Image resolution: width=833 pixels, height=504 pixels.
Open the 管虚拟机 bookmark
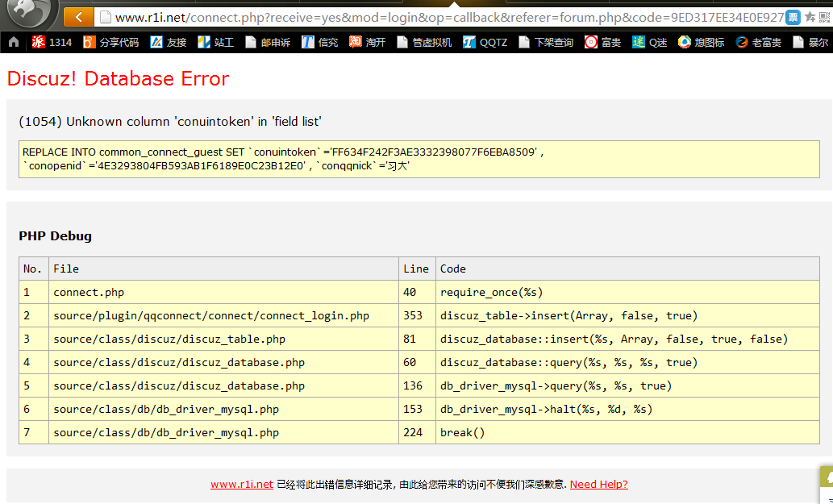pyautogui.click(x=424, y=42)
